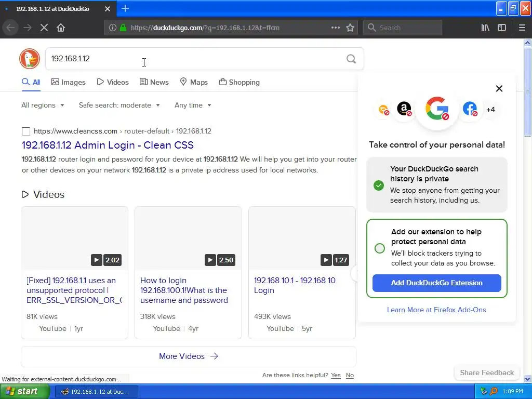Go to the Firefox home page

(61, 28)
